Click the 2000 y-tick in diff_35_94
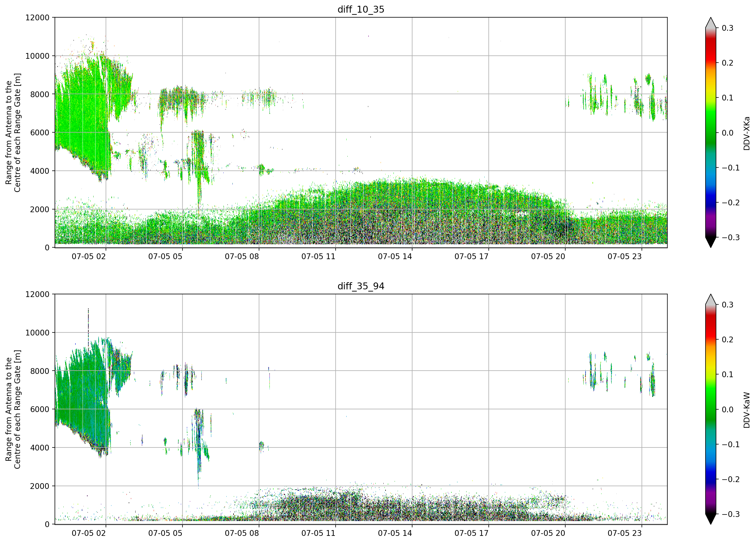This screenshot has height=543, width=756. coord(40,486)
